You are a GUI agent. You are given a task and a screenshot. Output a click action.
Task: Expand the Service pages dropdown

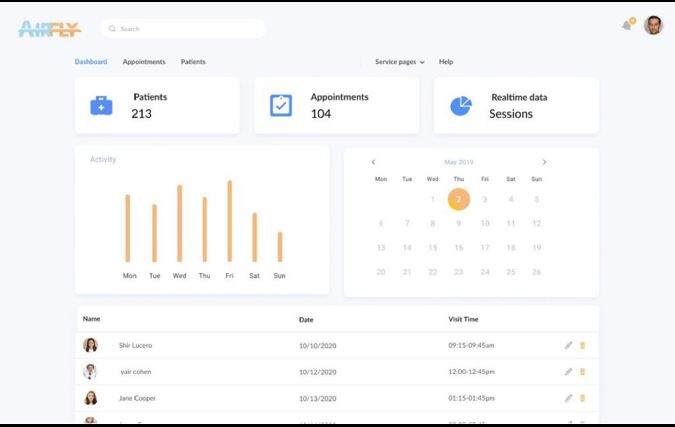(x=399, y=62)
